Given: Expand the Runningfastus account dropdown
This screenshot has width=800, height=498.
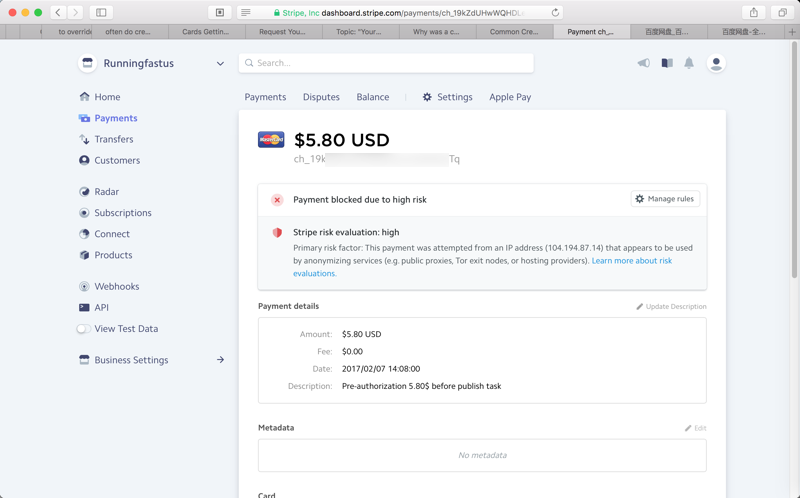Looking at the screenshot, I should (x=220, y=63).
